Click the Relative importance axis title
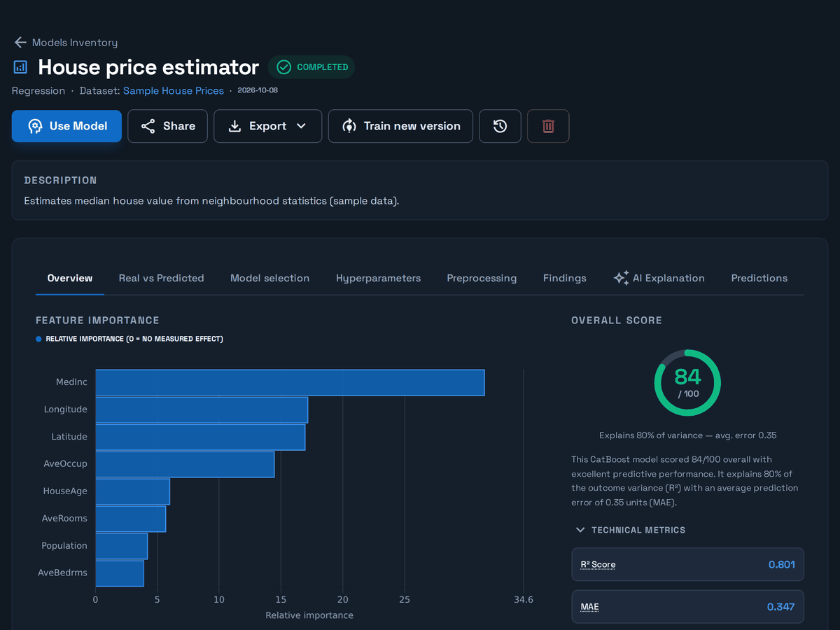Screen dimensions: 840x630 click(x=309, y=615)
